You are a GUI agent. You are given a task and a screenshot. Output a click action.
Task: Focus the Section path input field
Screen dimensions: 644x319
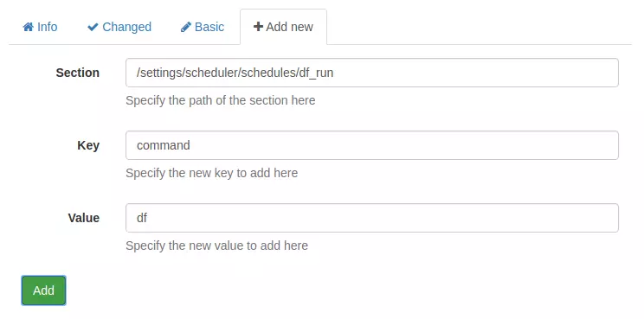372,73
